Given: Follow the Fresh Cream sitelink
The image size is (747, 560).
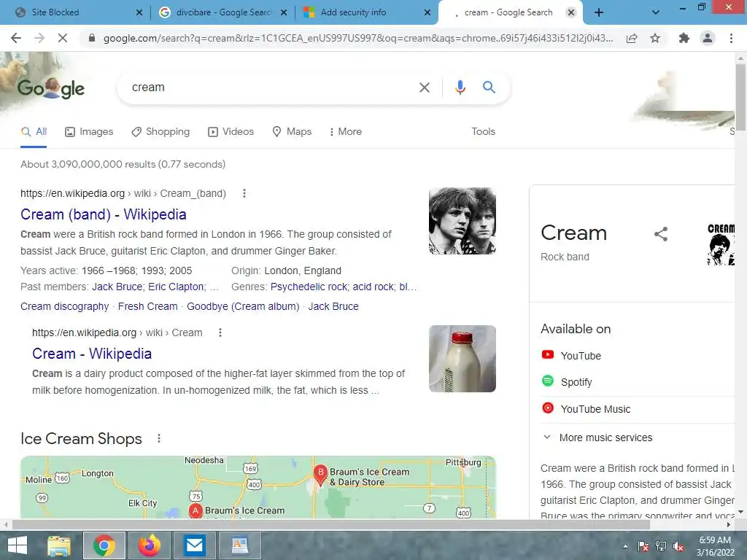Looking at the screenshot, I should (147, 307).
